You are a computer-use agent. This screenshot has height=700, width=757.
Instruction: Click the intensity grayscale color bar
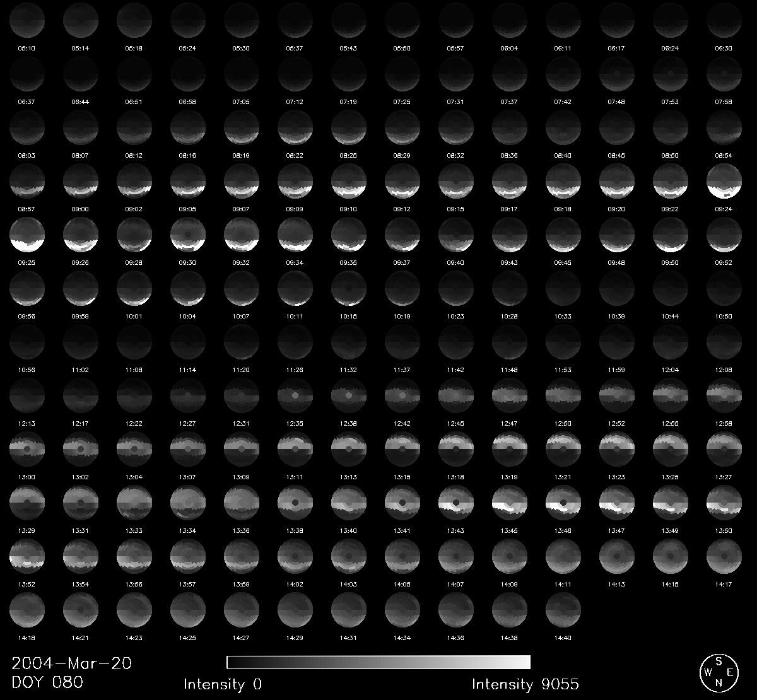(378, 662)
